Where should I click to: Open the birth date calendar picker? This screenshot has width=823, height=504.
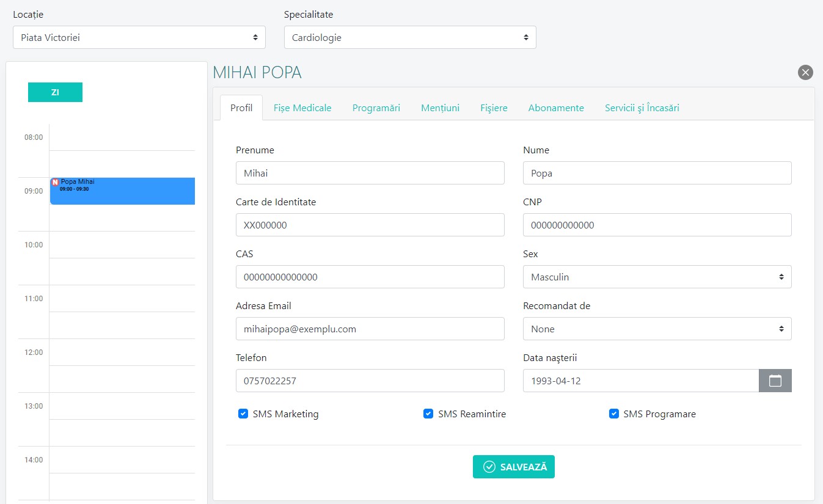[x=775, y=381]
